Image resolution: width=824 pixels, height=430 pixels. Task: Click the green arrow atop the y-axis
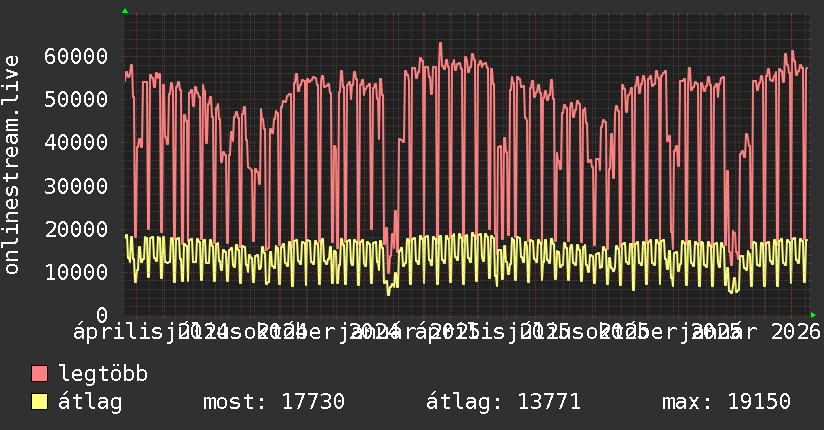[125, 11]
